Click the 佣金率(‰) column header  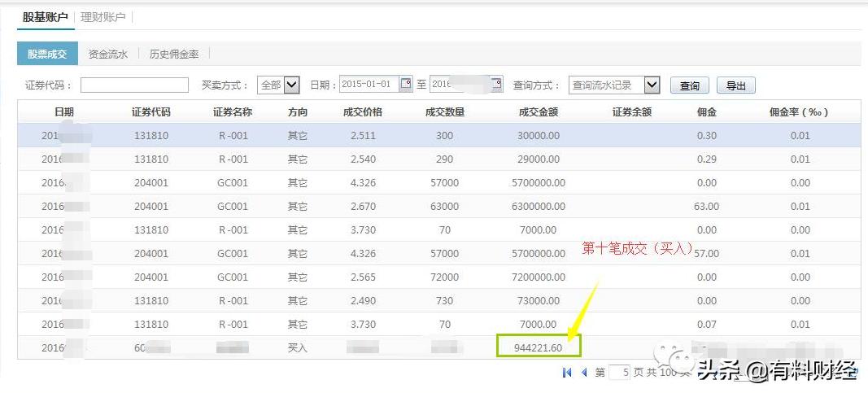[799, 111]
